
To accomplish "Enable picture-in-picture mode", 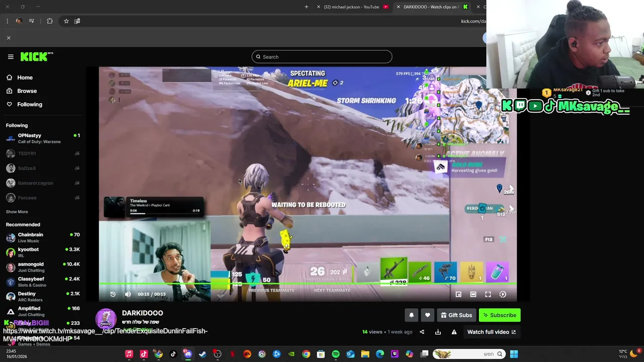I will tap(458, 294).
